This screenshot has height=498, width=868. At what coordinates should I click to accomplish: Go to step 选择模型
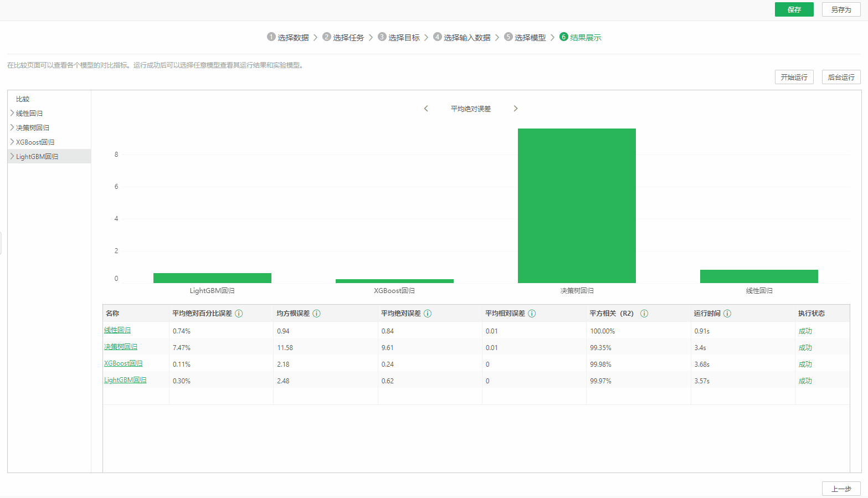pos(530,37)
